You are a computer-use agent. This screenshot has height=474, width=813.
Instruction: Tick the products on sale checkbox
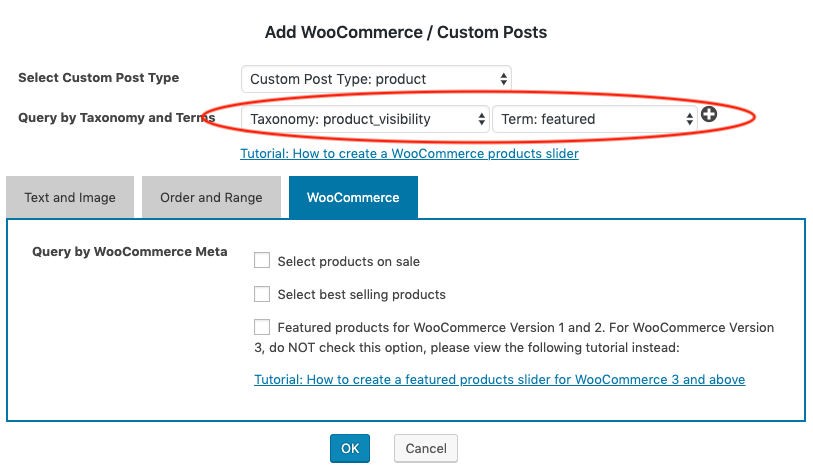(x=262, y=261)
